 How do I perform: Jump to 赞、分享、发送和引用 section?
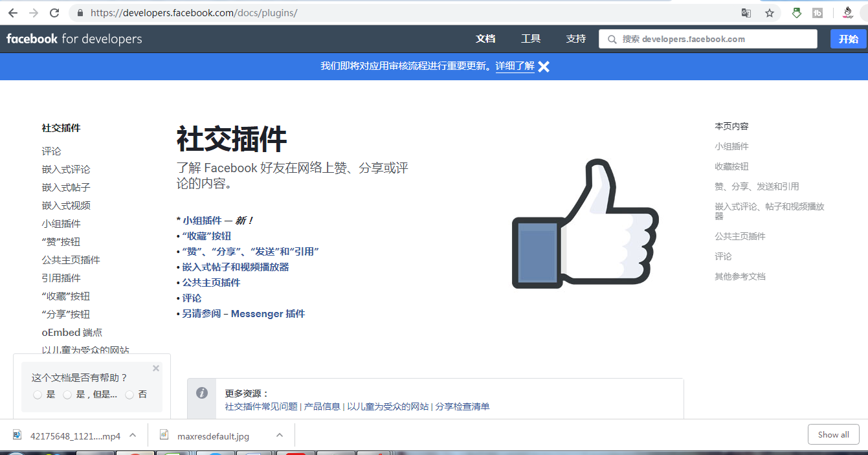point(757,186)
